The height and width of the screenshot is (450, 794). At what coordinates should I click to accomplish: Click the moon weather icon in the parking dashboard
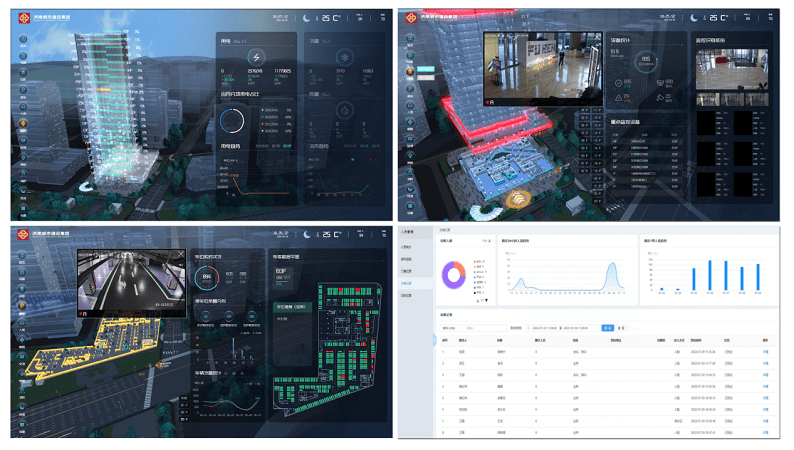point(307,234)
